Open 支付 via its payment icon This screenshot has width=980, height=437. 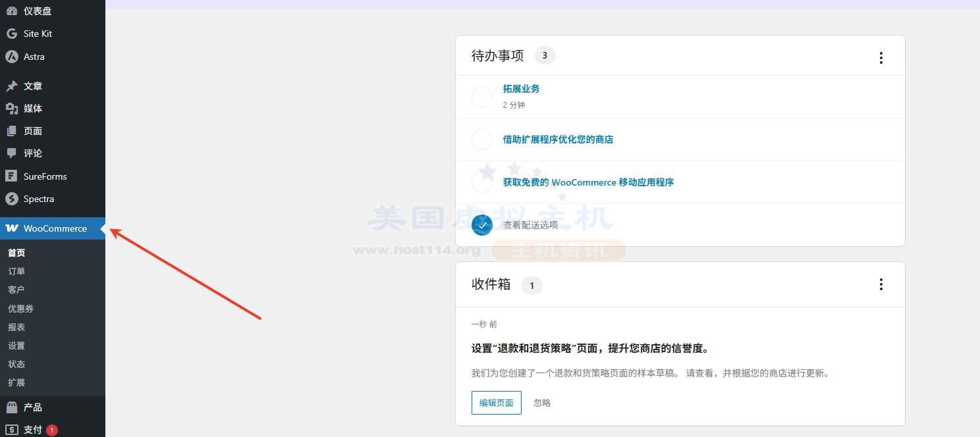tap(11, 429)
